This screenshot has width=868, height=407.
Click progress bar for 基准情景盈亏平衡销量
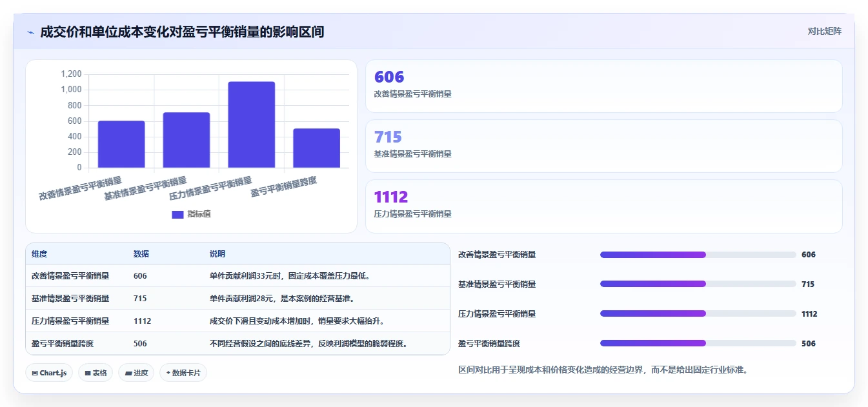698,284
